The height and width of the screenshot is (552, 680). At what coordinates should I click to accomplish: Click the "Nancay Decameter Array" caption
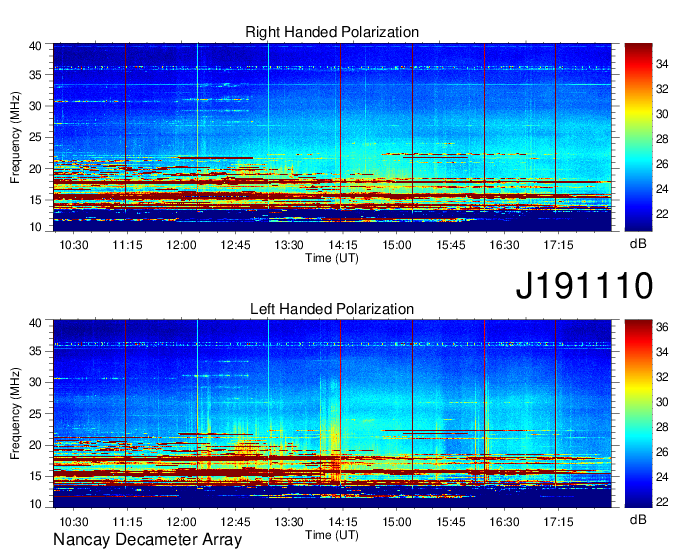point(147,540)
